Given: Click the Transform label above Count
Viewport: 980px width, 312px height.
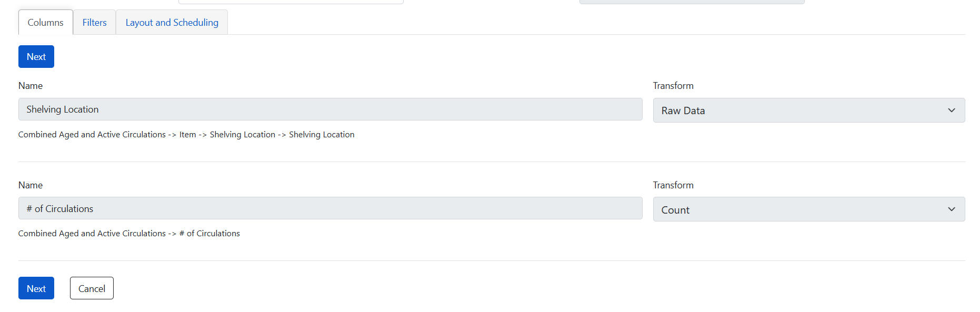Looking at the screenshot, I should tap(673, 185).
